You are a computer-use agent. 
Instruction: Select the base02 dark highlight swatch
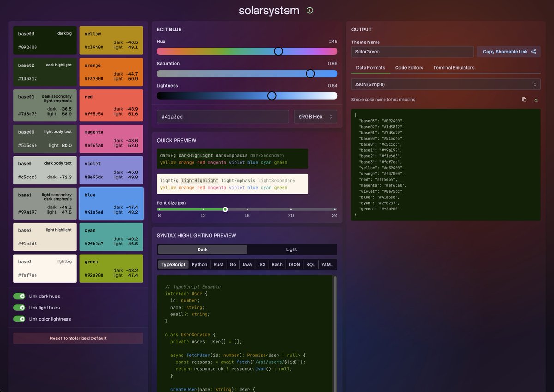pos(45,72)
